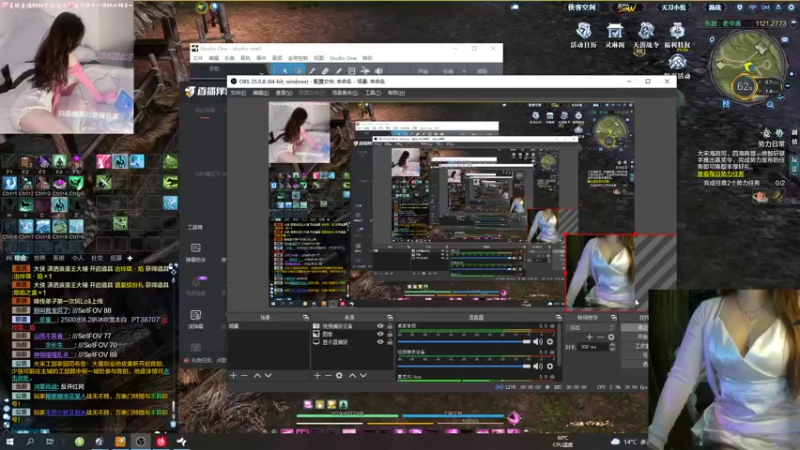Adjust second channel volume slider in OBS mixer
The height and width of the screenshot is (450, 800).
(464, 366)
